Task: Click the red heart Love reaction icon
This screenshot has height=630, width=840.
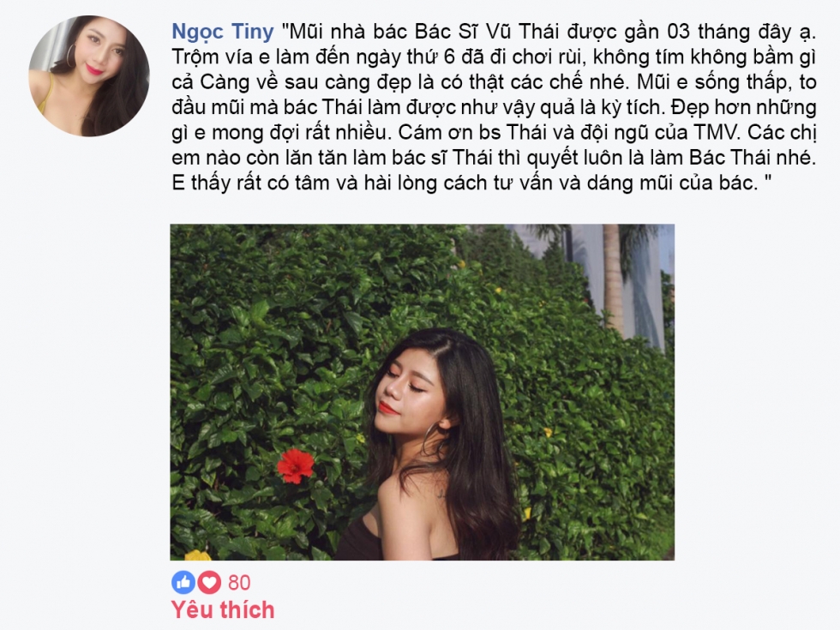Action: (209, 582)
